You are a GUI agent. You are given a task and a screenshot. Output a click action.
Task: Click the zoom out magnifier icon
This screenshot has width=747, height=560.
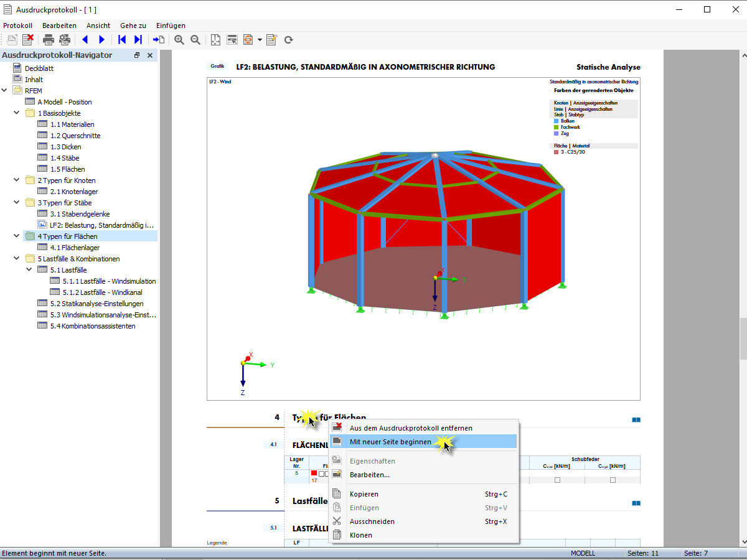tap(195, 40)
